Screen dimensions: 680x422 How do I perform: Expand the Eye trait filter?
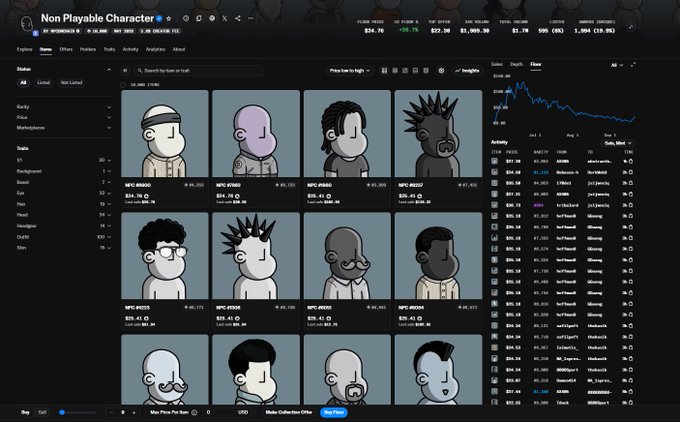click(63, 193)
